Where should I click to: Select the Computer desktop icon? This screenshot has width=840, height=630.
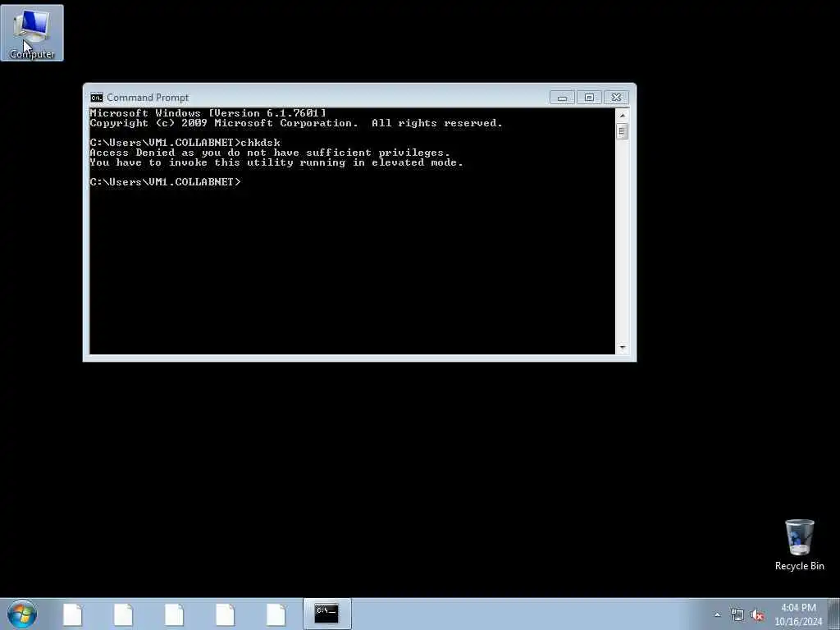[32, 33]
